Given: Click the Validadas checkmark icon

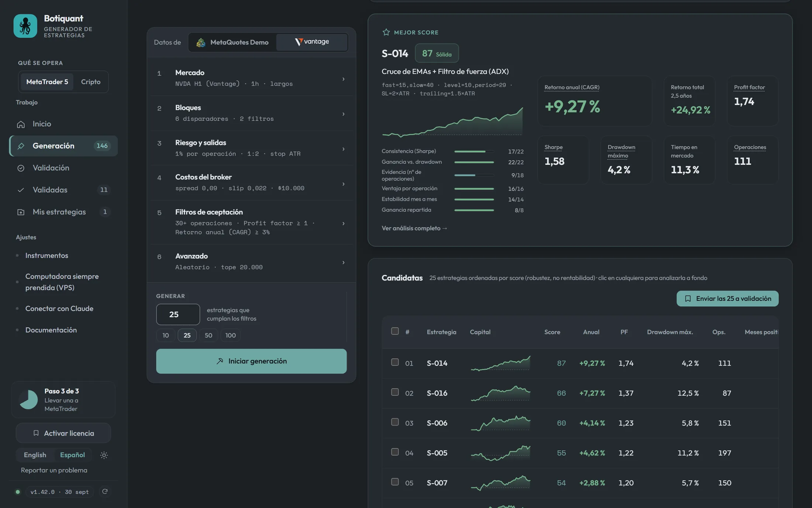Looking at the screenshot, I should click(21, 190).
